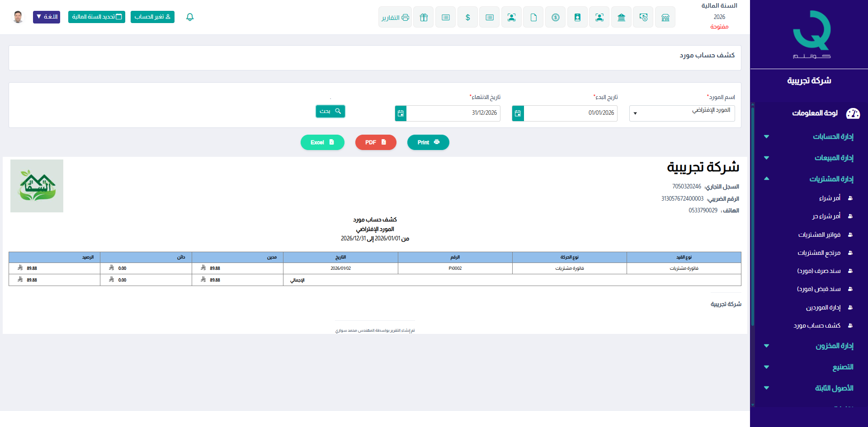This screenshot has width=868, height=427.
Task: Click the cash money toolbar icon
Action: (643, 17)
